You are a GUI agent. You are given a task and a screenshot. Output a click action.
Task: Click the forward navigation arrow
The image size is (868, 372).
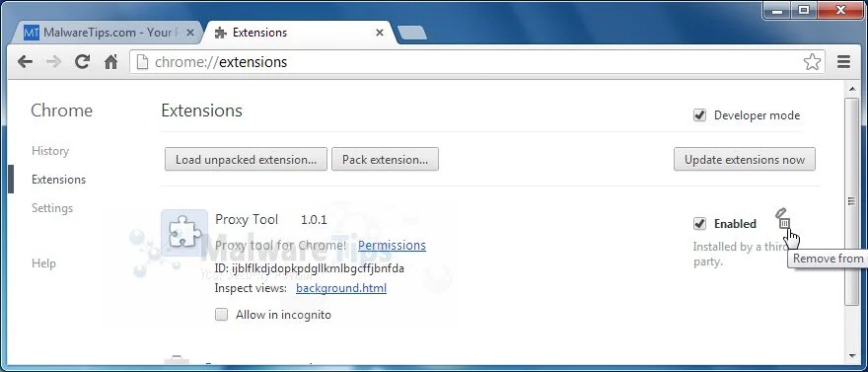(x=53, y=62)
